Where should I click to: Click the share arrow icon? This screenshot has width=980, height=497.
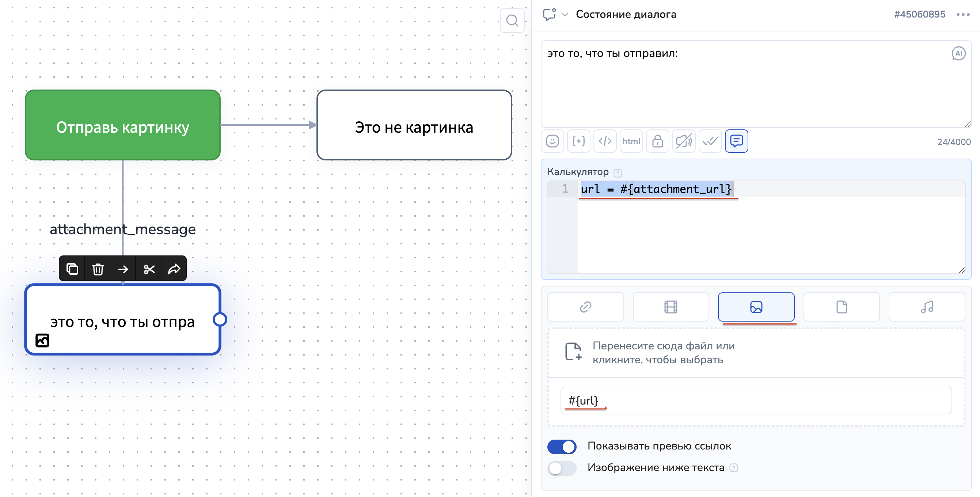pyautogui.click(x=174, y=269)
